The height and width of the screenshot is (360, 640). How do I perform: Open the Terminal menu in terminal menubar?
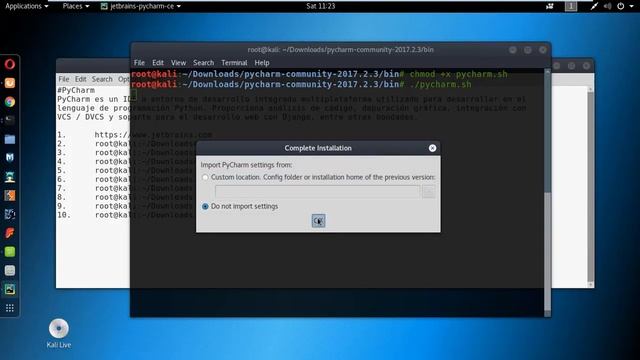tap(234, 63)
